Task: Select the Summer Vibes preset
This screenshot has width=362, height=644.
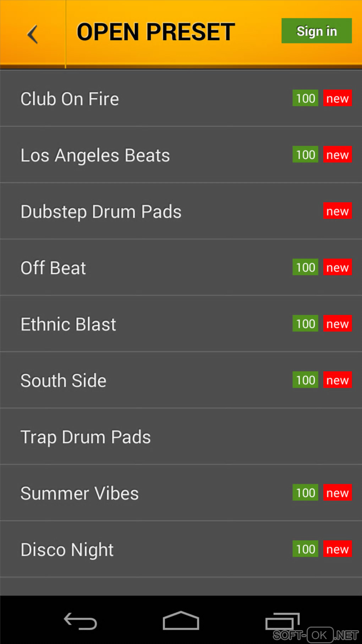Action: click(79, 493)
